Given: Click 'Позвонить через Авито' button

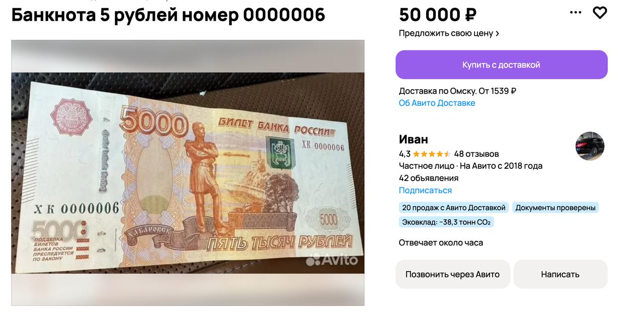Looking at the screenshot, I should pyautogui.click(x=453, y=274).
